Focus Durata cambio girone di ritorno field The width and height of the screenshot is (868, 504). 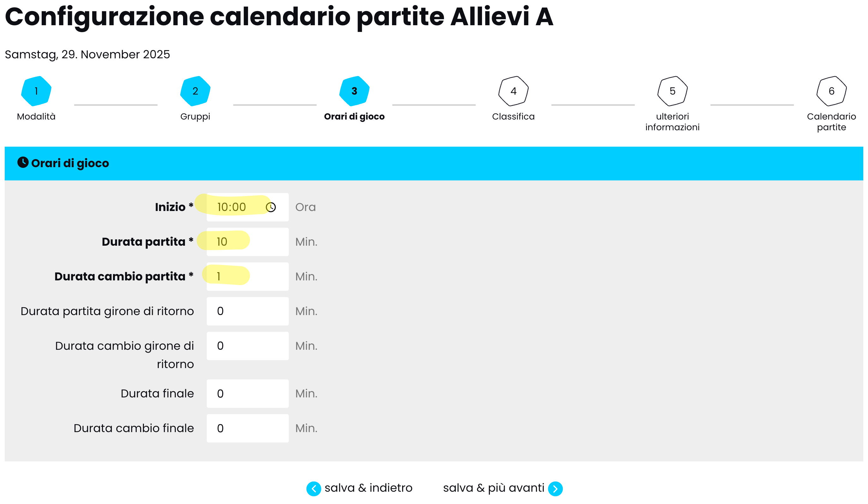click(247, 346)
